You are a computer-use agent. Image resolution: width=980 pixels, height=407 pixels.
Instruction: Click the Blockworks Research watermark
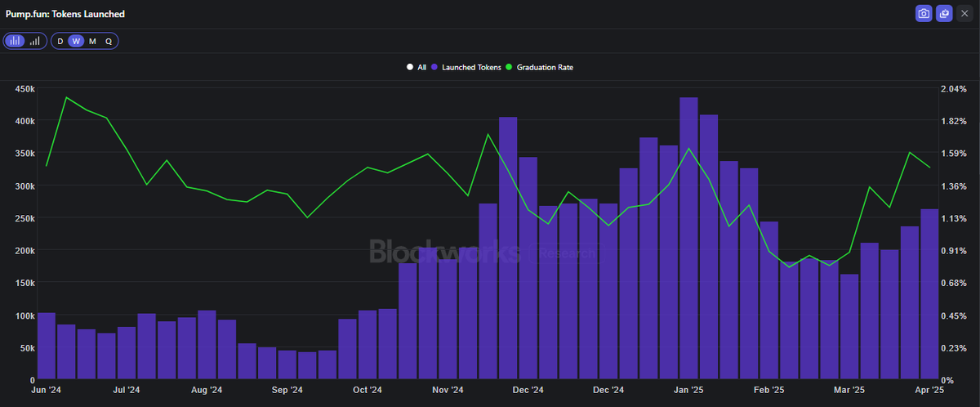482,252
